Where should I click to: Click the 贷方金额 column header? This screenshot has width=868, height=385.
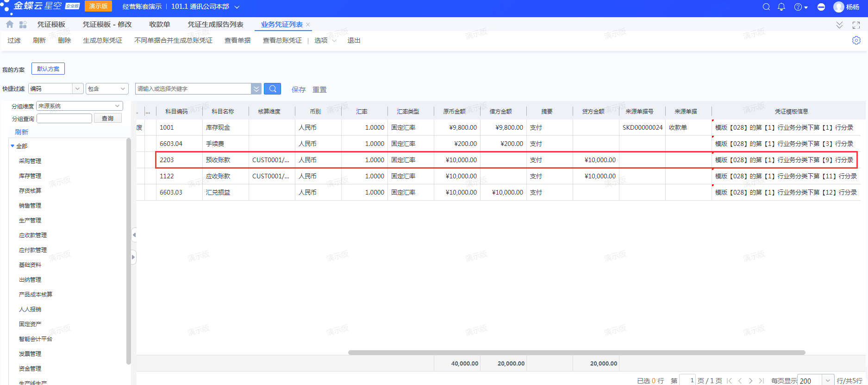(x=593, y=111)
